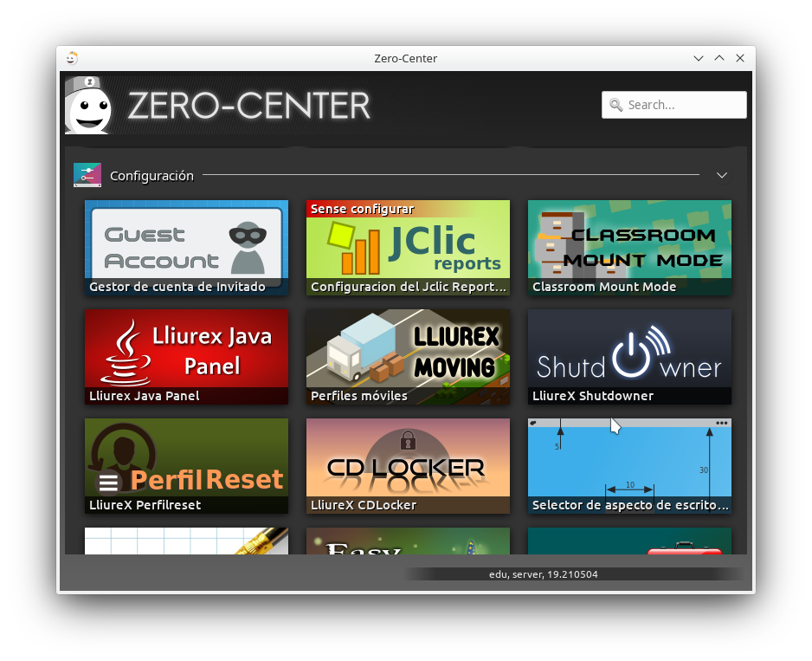Open window menu icon in title bar
This screenshot has height=661, width=812.
pos(72,58)
